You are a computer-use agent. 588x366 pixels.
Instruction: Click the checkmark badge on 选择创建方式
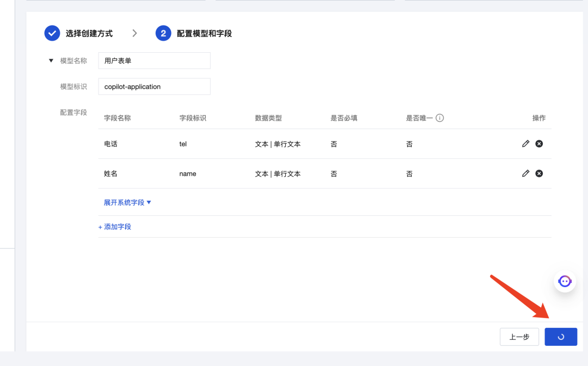[52, 33]
